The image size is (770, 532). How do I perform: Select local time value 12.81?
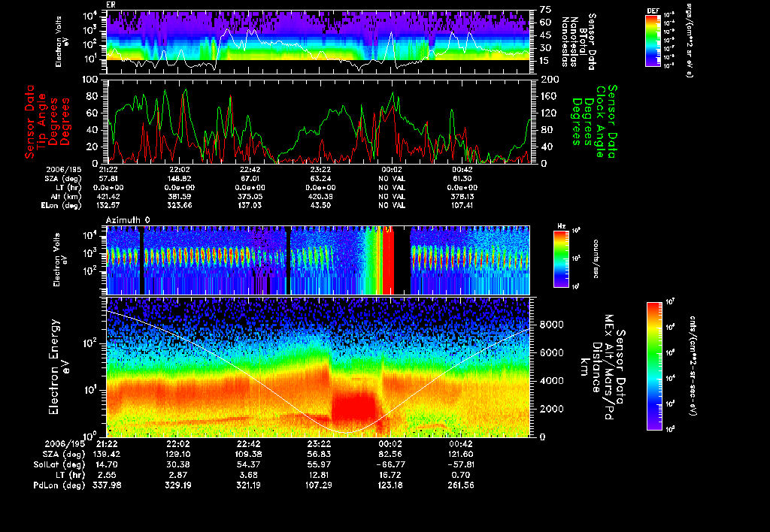click(320, 475)
